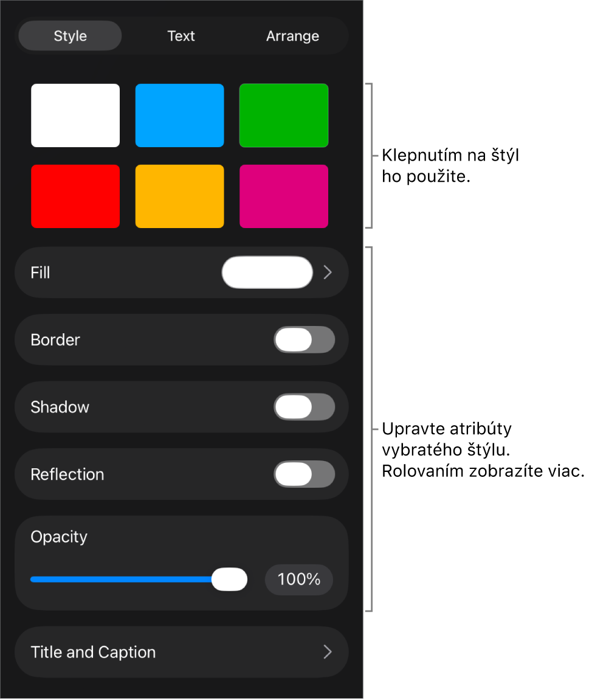Open the white Fill color well

tap(267, 272)
